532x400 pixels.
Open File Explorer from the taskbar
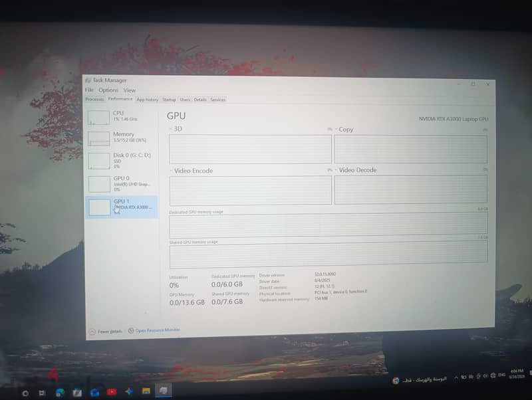pos(146,391)
